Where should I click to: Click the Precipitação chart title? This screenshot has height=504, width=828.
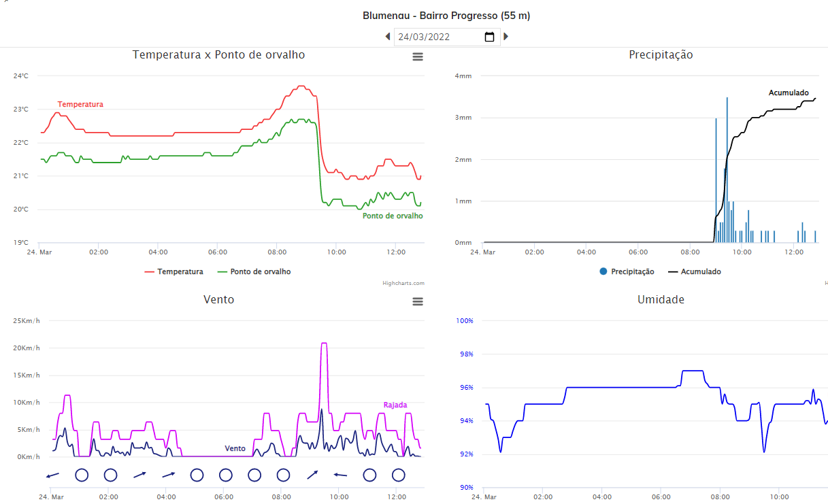(x=661, y=54)
